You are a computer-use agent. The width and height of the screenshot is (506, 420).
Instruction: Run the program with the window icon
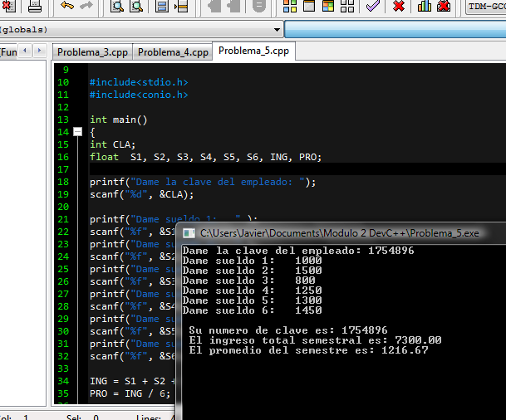[309, 6]
